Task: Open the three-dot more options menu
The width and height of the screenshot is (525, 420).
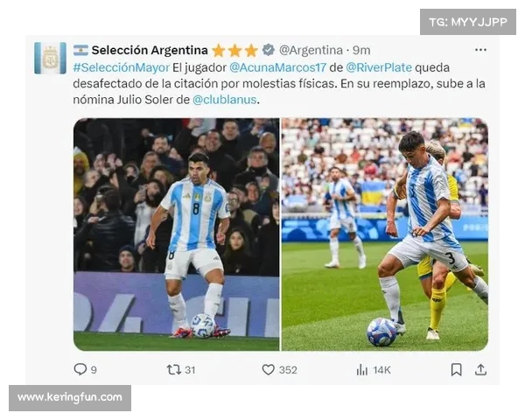Action: 480,50
